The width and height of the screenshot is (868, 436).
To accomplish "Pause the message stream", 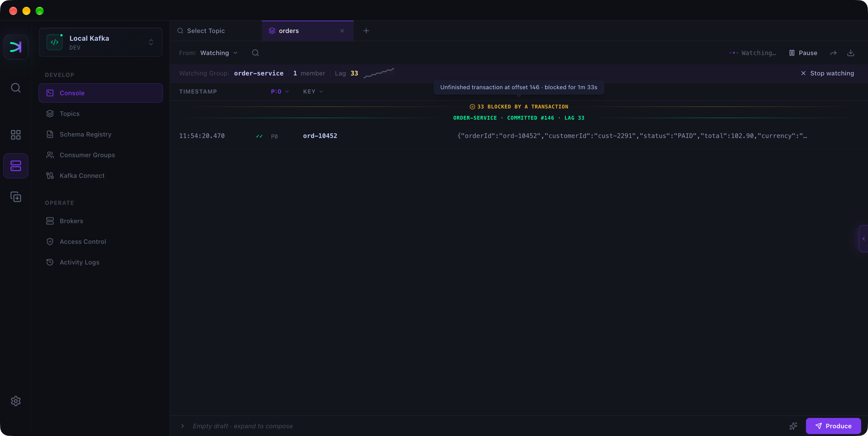I will coord(803,53).
